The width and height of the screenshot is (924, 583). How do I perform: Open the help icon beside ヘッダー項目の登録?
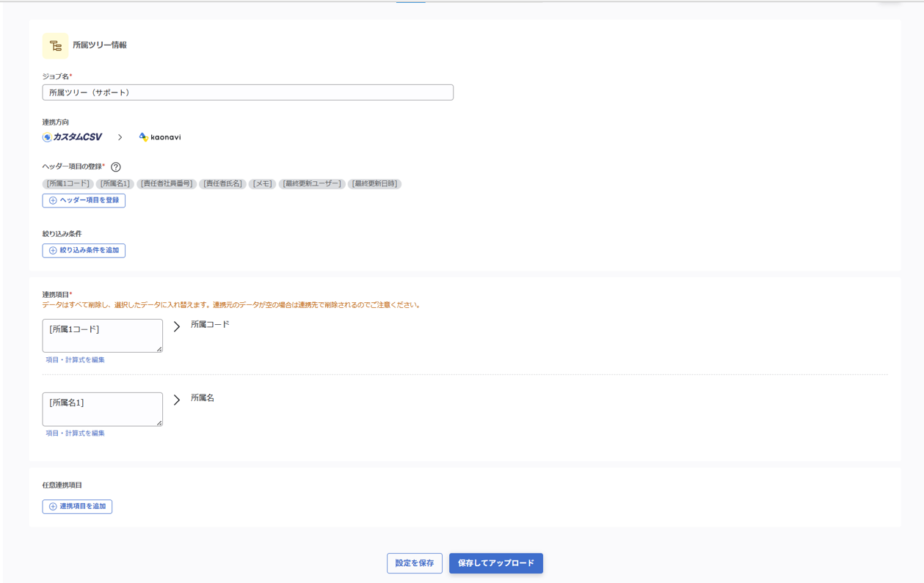pyautogui.click(x=116, y=166)
